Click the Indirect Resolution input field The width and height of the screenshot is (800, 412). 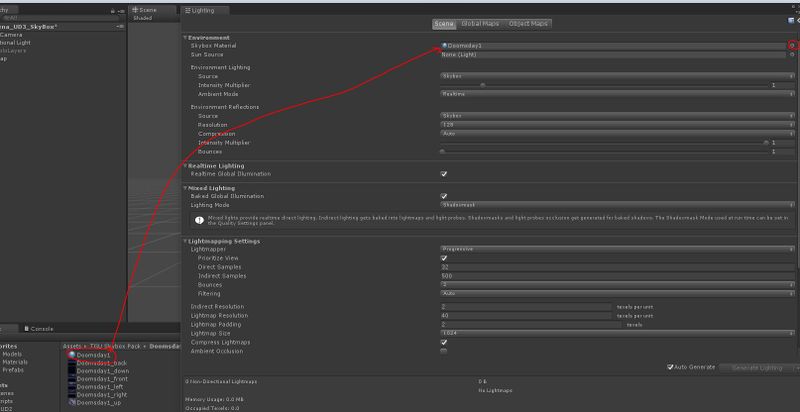(526, 306)
